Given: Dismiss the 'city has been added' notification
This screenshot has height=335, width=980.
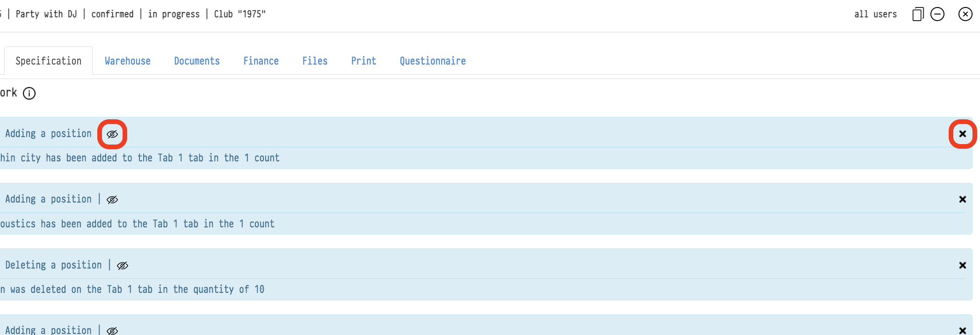Looking at the screenshot, I should click(962, 134).
